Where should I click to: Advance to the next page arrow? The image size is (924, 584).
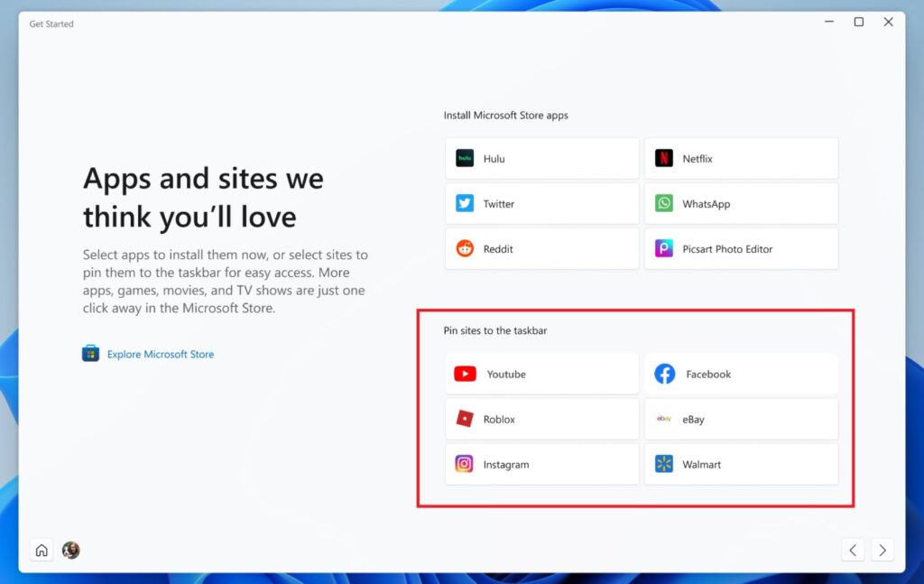882,550
